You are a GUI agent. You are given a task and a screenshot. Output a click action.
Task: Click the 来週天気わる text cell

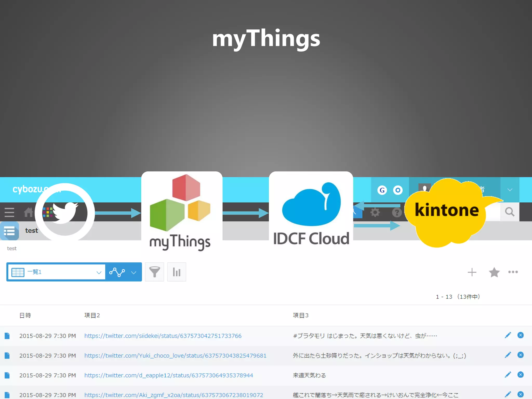click(x=309, y=375)
